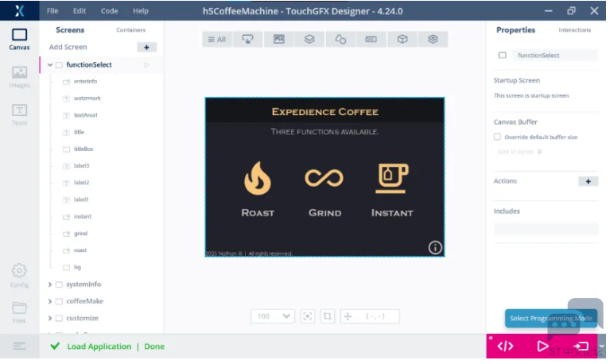Toggle the customize screen checkbox
The width and height of the screenshot is (610, 364).
click(x=59, y=319)
